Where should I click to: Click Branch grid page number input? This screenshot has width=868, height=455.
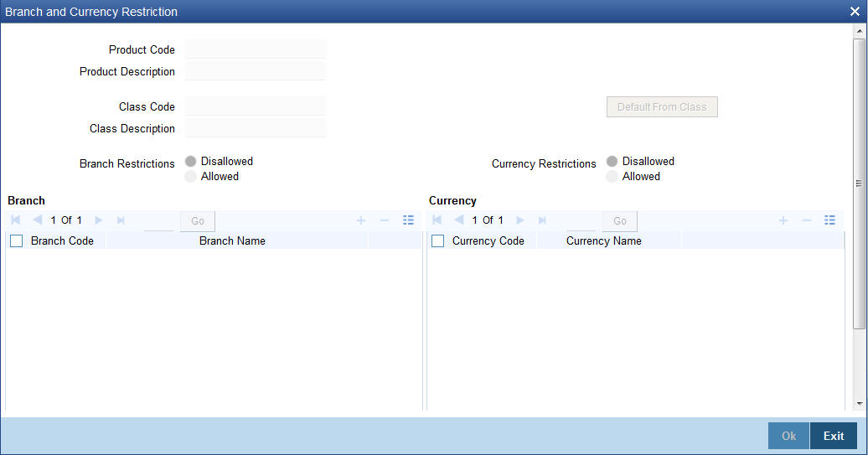click(x=159, y=221)
